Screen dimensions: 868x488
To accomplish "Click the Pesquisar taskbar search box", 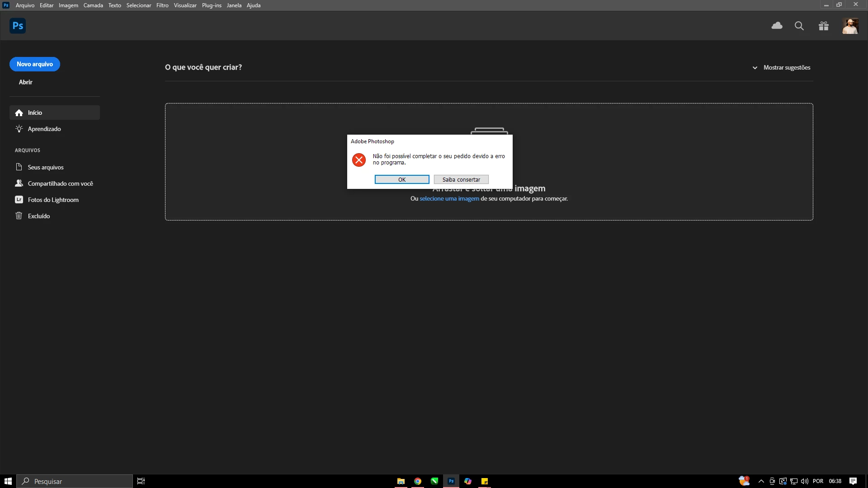I will pos(75,481).
